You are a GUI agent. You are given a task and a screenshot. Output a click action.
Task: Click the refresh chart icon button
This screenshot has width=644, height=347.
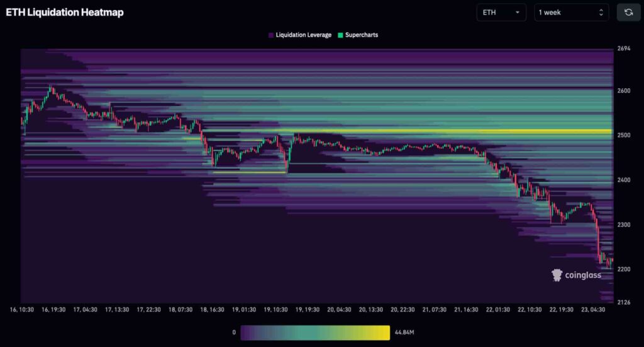pos(628,13)
